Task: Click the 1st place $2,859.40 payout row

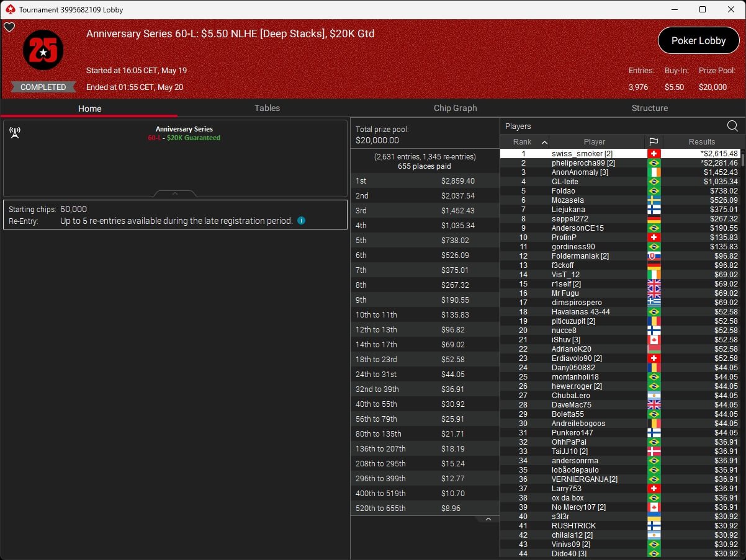Action: pyautogui.click(x=425, y=180)
